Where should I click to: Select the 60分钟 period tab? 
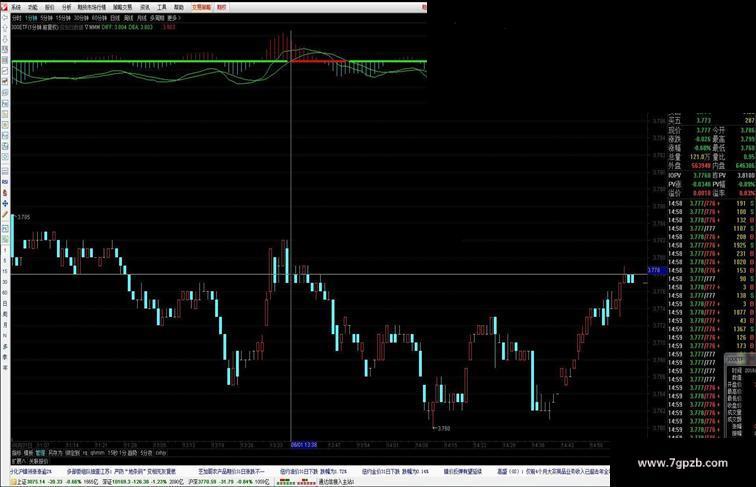(x=99, y=18)
